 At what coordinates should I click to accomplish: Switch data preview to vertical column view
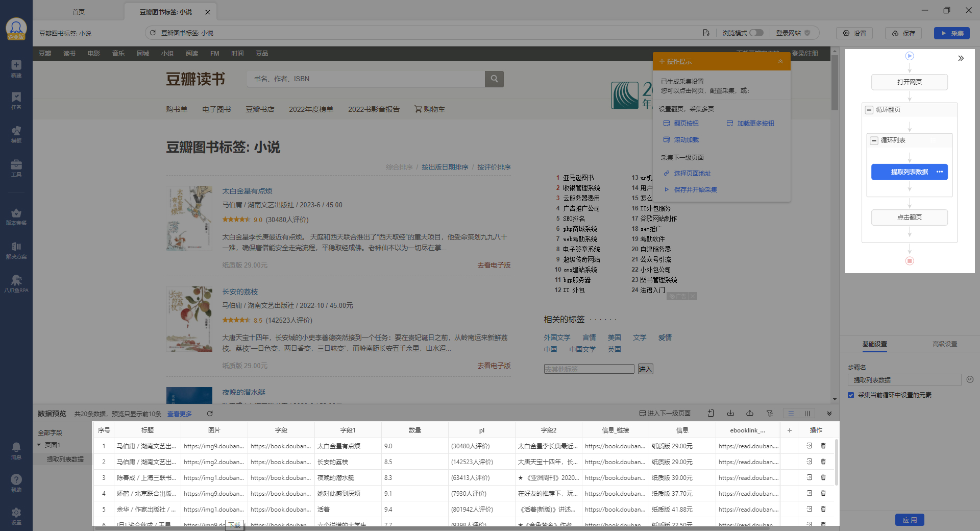click(x=807, y=414)
